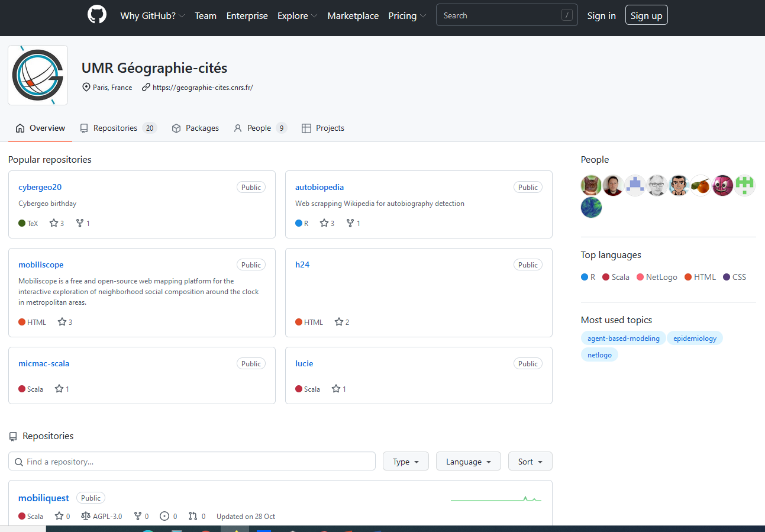Expand the Type filter dropdown
The height and width of the screenshot is (532, 765).
point(405,462)
